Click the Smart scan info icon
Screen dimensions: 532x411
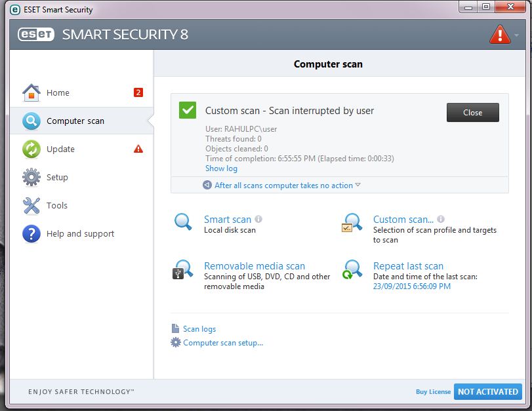(x=258, y=219)
